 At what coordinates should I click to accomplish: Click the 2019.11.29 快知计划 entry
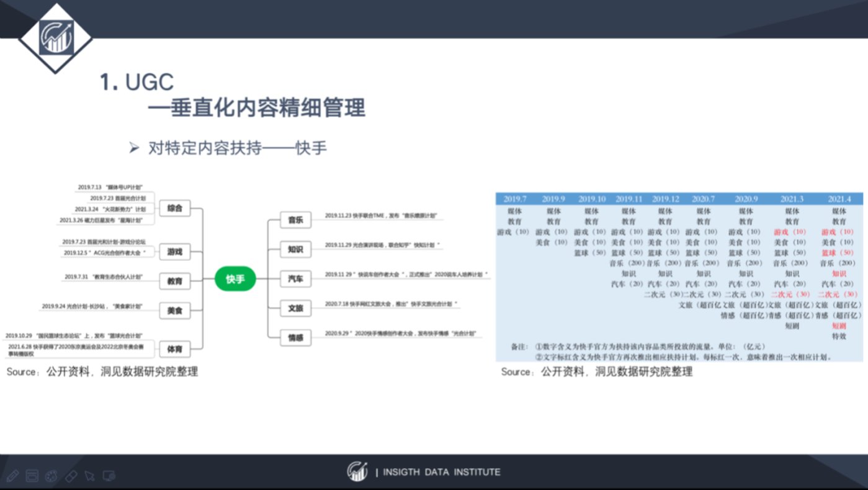click(x=382, y=245)
